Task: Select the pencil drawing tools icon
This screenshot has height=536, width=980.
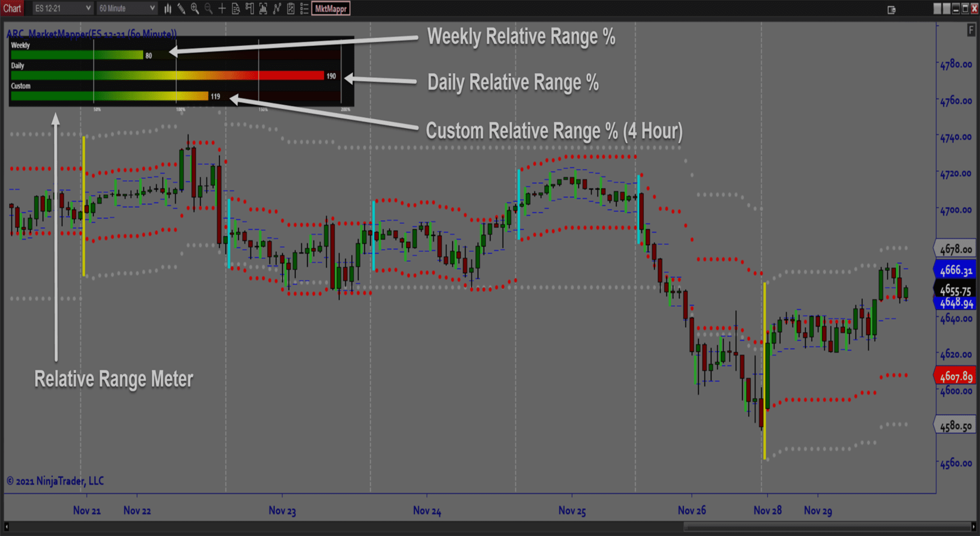Action: point(181,9)
